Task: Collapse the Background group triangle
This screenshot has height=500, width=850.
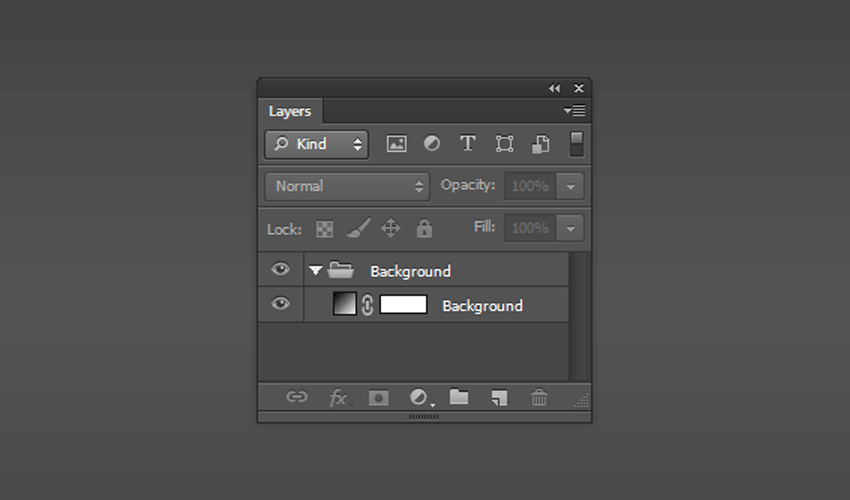Action: click(x=315, y=270)
